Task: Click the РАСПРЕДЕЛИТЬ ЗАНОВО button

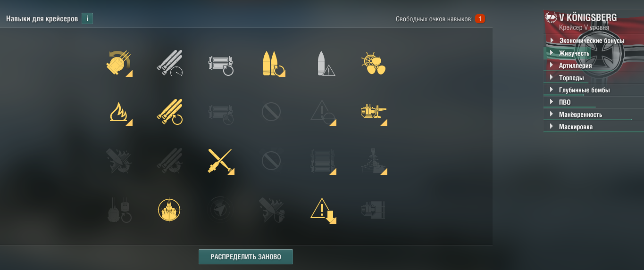Action: point(246,257)
